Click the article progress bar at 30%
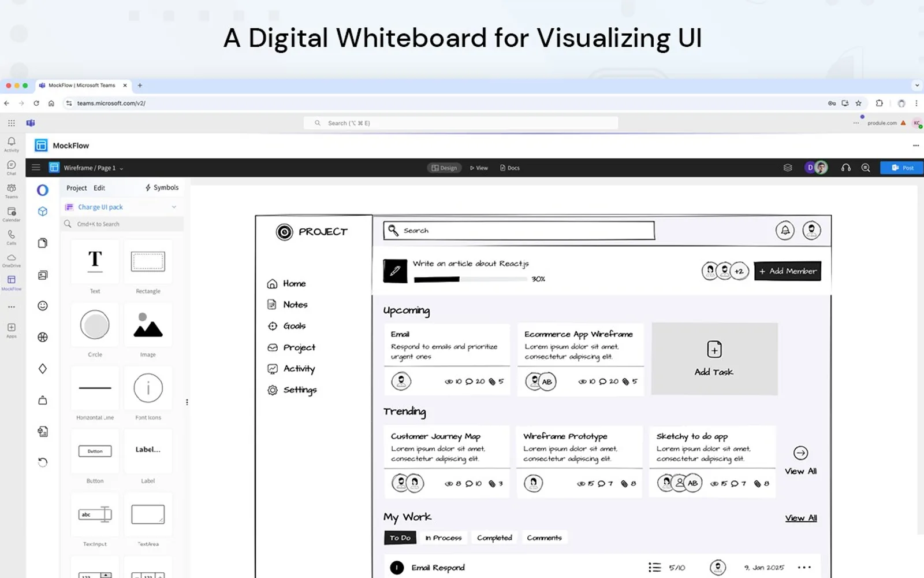Screen dimensions: 924x578 click(x=471, y=279)
